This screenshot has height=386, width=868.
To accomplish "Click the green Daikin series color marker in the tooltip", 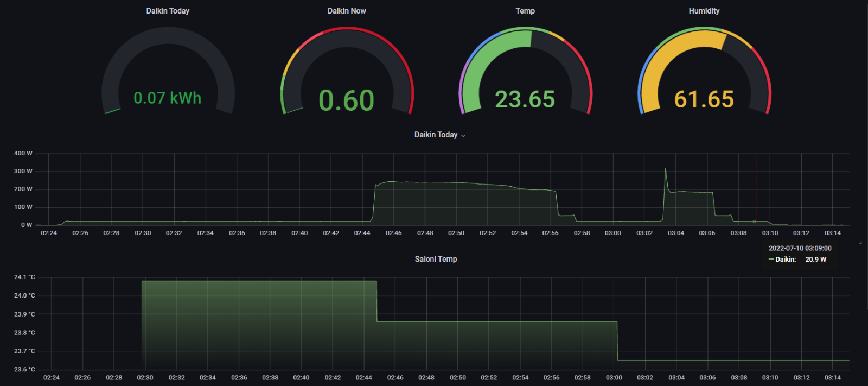I will click(x=771, y=260).
